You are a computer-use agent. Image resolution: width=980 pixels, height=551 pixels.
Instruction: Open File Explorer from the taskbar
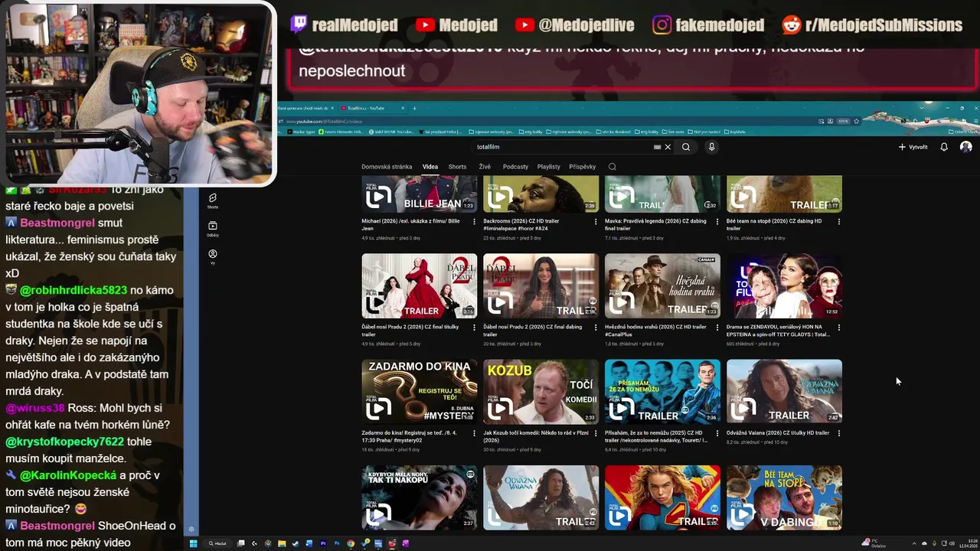point(282,543)
